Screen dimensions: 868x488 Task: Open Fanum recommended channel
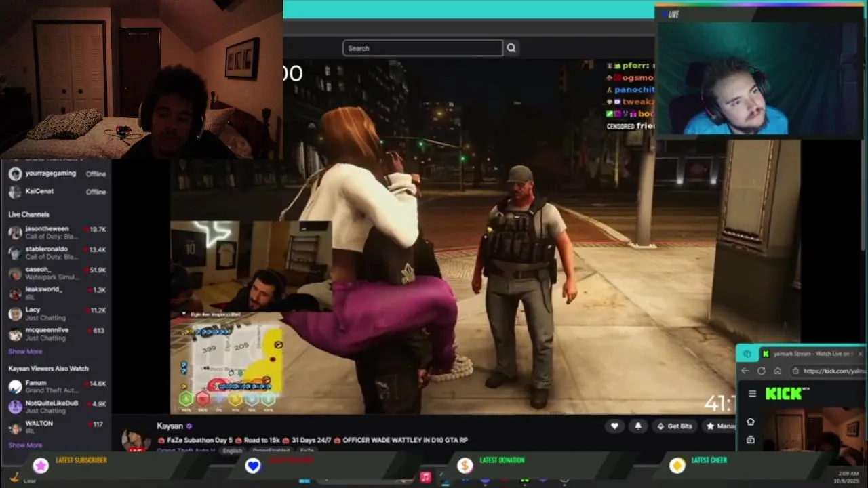[x=57, y=386]
